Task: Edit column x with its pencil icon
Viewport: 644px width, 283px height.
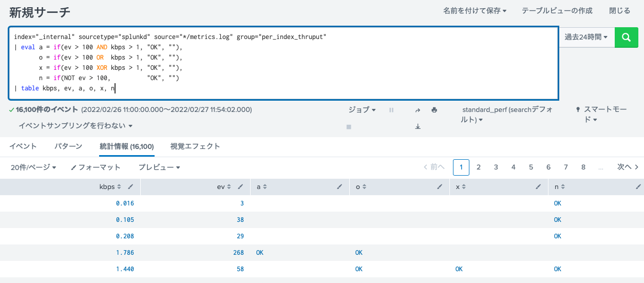Action: tap(539, 187)
